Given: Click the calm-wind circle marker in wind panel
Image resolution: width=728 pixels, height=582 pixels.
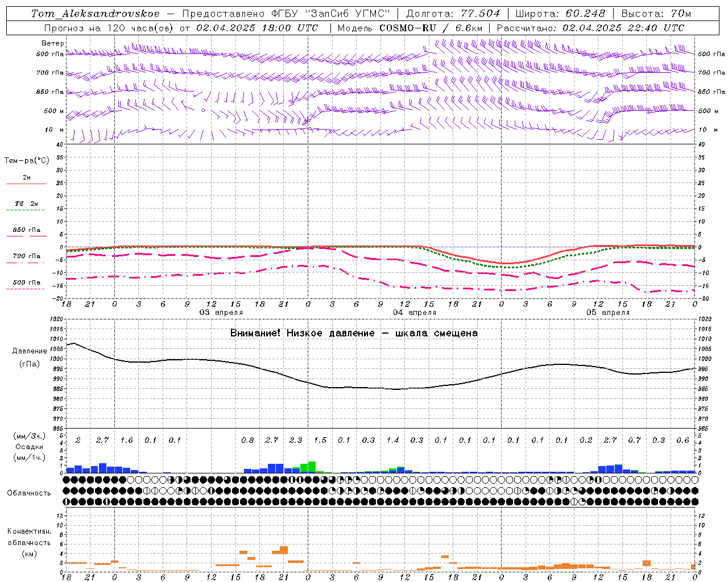Looking at the screenshot, I should [203, 110].
